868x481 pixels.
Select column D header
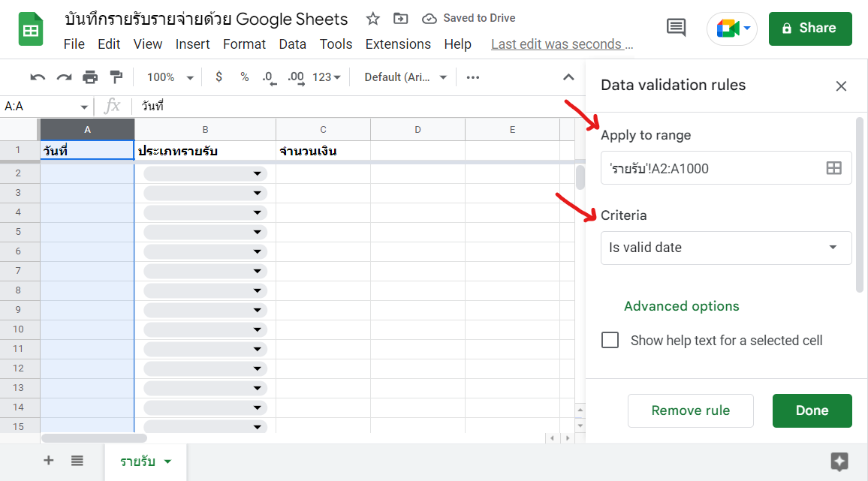(x=417, y=130)
